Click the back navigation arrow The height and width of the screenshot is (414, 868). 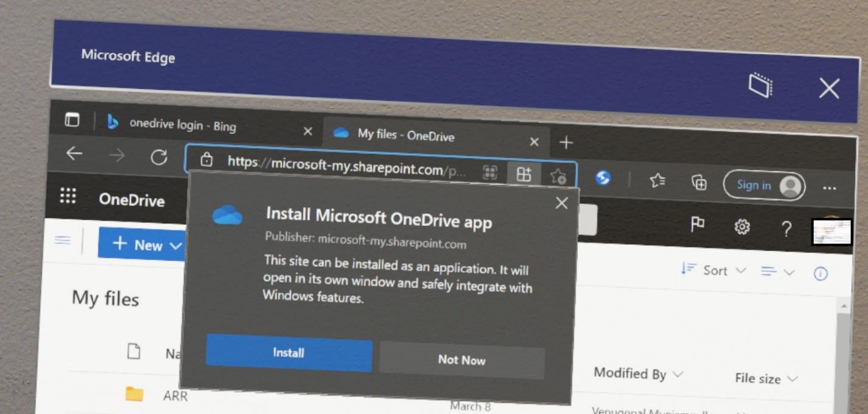click(x=74, y=154)
